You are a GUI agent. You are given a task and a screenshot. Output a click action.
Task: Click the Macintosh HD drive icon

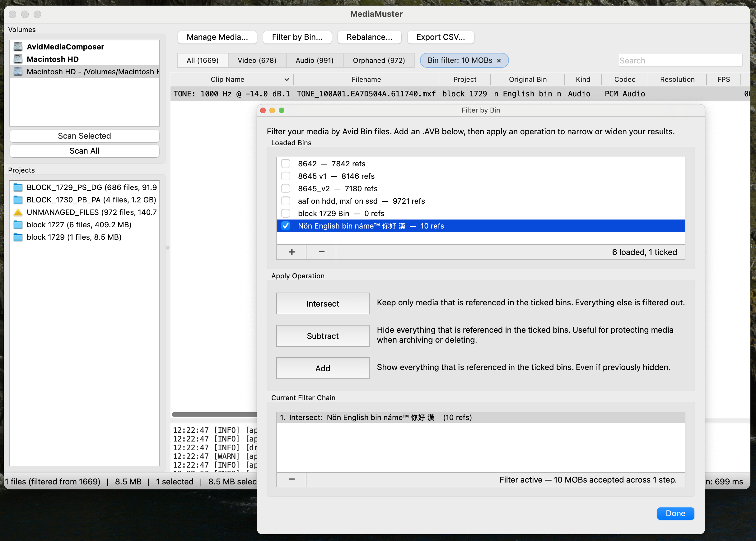click(x=18, y=59)
